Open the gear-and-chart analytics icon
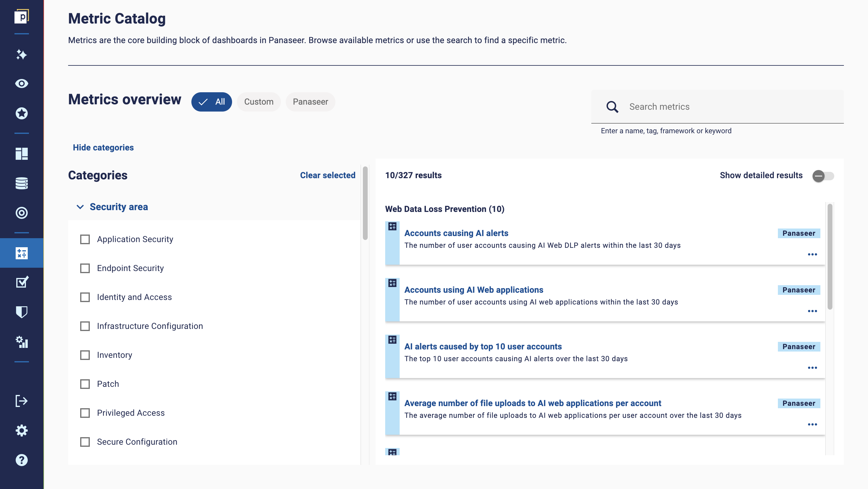This screenshot has height=489, width=868. 22,342
